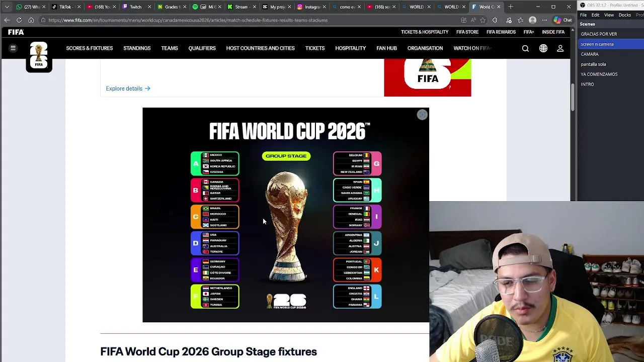Open Standings page
This screenshot has width=644, height=362.
[x=137, y=48]
